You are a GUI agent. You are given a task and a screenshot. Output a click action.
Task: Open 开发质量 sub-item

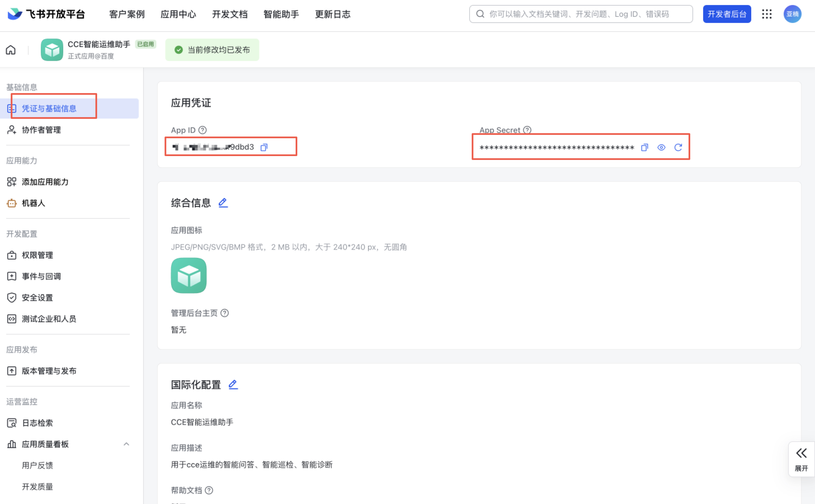(37, 487)
